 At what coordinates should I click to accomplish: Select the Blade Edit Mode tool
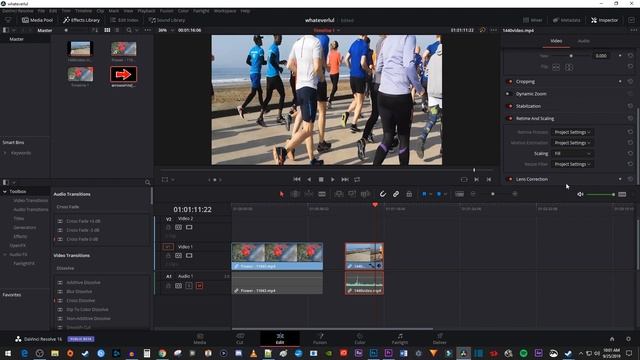point(322,194)
